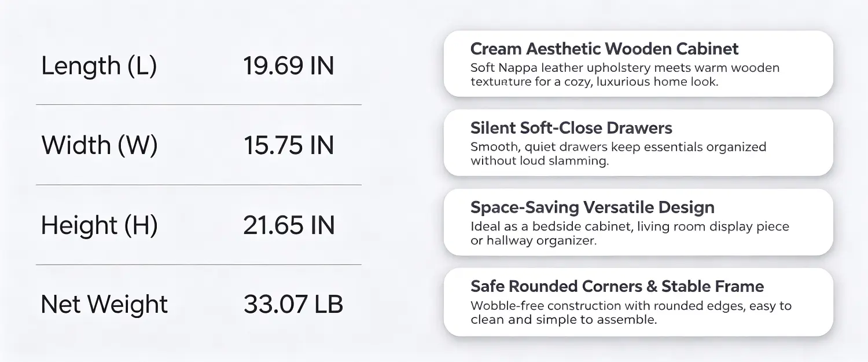
Task: Select the 33.07 LB weight value
Action: tap(293, 304)
